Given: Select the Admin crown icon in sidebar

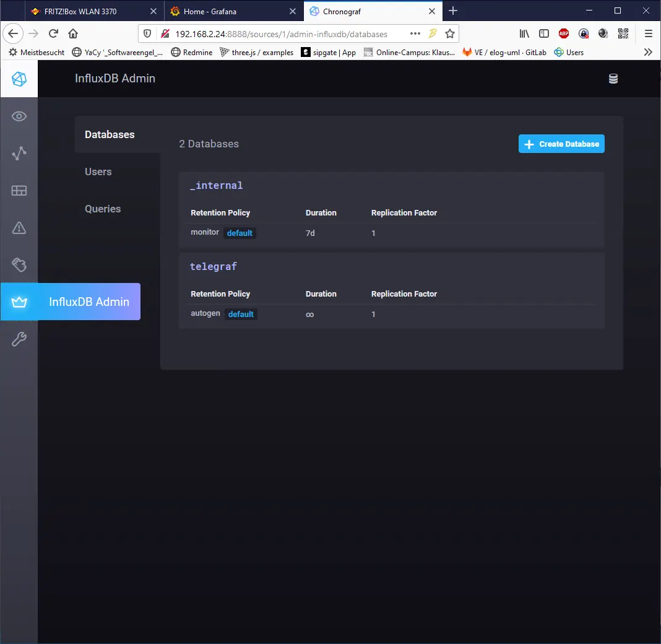Looking at the screenshot, I should click(19, 302).
